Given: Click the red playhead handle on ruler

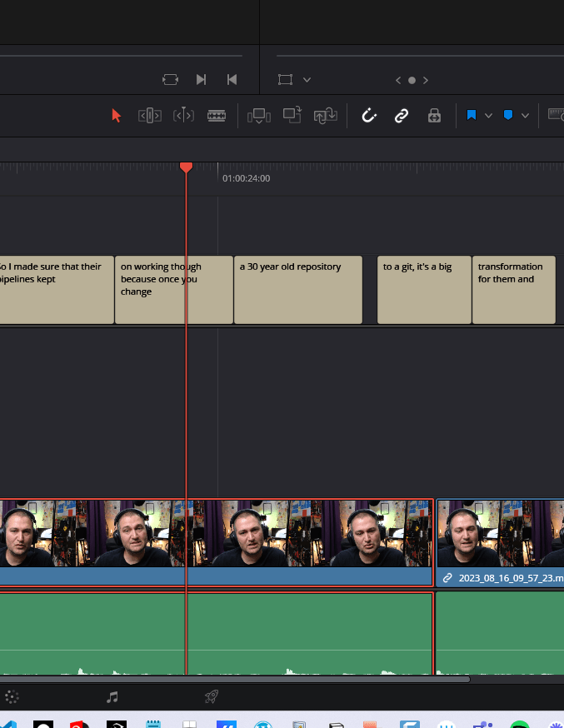Looking at the screenshot, I should click(186, 167).
